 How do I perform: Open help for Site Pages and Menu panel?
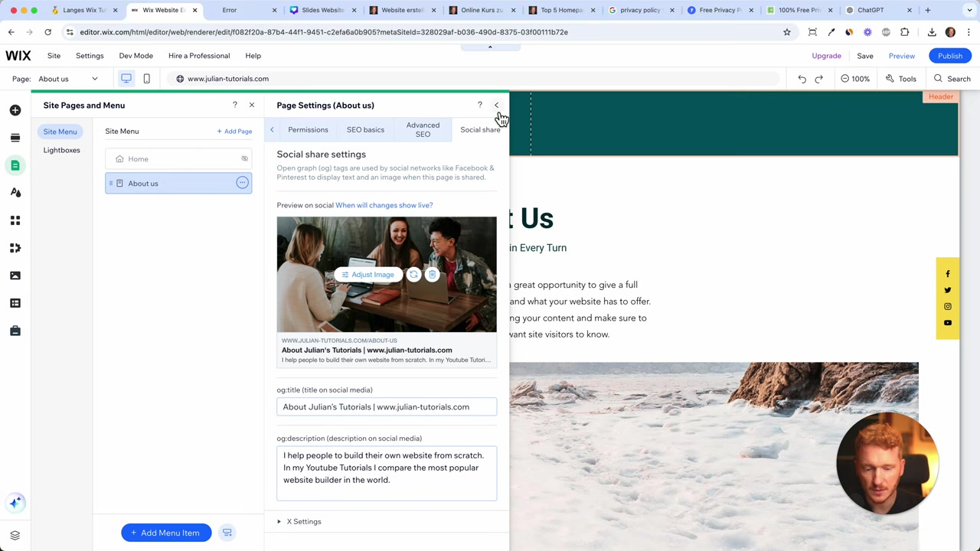pos(235,105)
